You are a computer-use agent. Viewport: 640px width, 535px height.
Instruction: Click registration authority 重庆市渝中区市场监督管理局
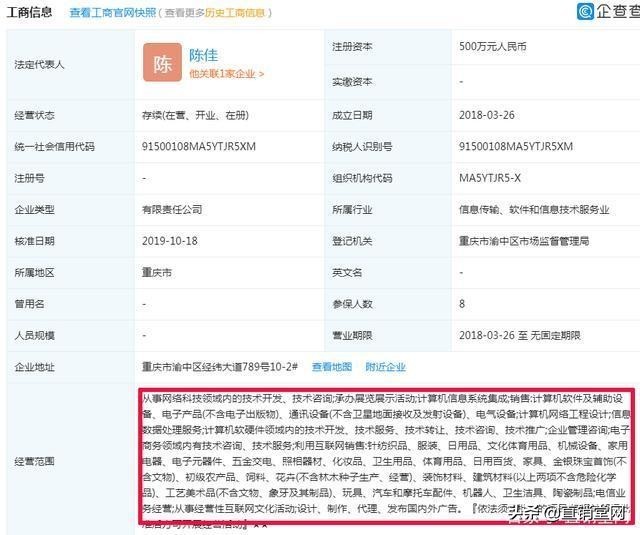point(523,241)
